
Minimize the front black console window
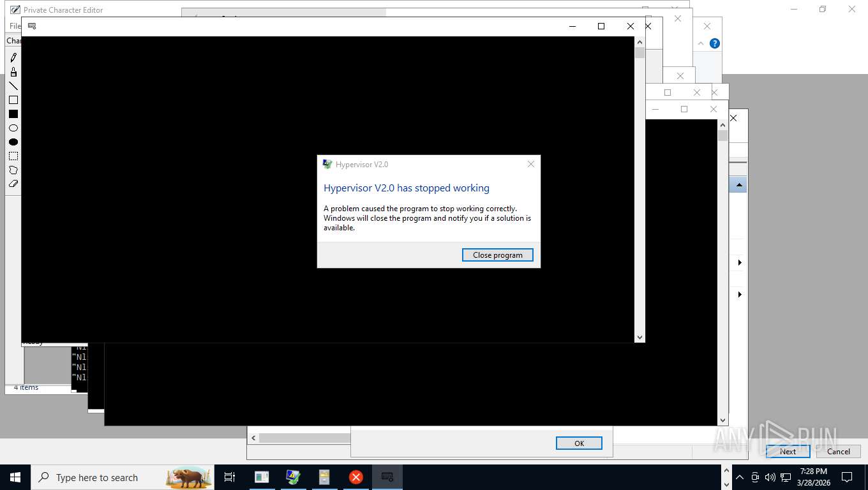point(572,26)
